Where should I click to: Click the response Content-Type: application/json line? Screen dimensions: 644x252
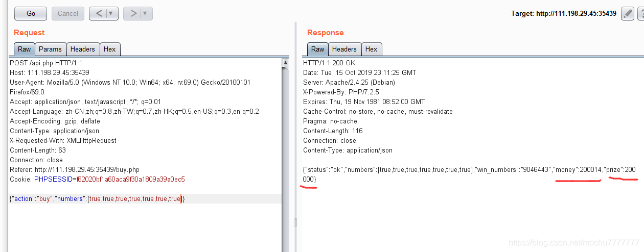click(348, 150)
